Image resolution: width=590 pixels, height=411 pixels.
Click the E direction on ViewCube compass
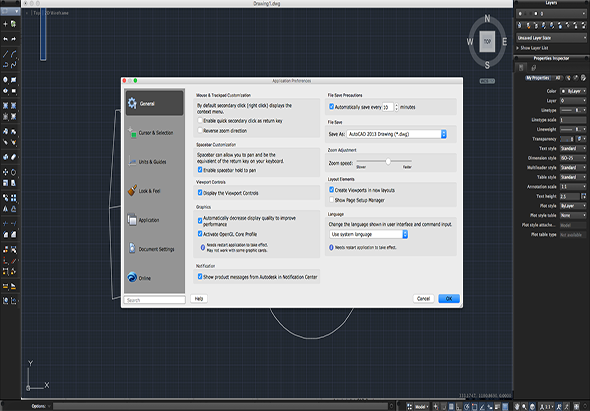coord(505,42)
